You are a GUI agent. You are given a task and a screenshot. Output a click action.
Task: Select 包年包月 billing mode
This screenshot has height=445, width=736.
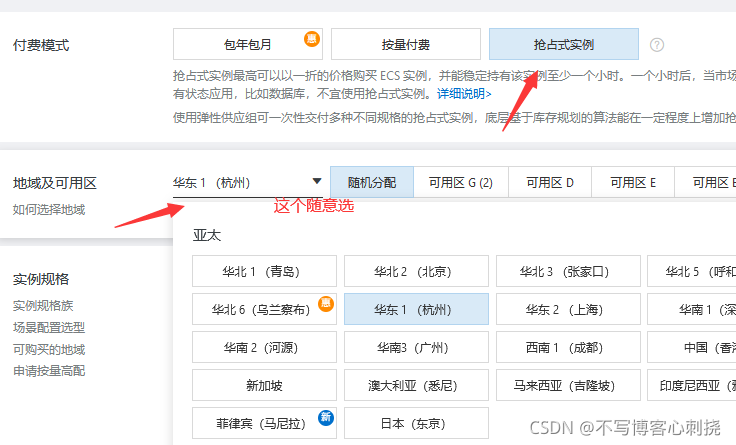247,44
